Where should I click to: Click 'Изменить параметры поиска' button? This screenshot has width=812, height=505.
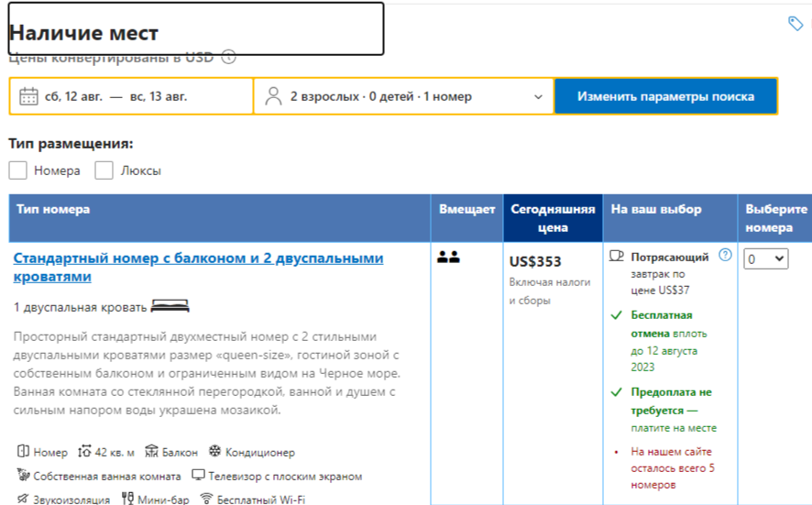(x=666, y=96)
